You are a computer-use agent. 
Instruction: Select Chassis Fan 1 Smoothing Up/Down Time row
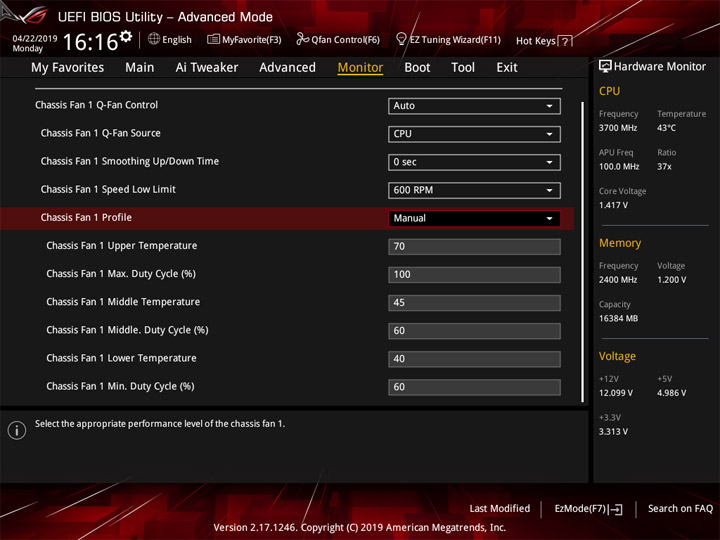(x=129, y=161)
